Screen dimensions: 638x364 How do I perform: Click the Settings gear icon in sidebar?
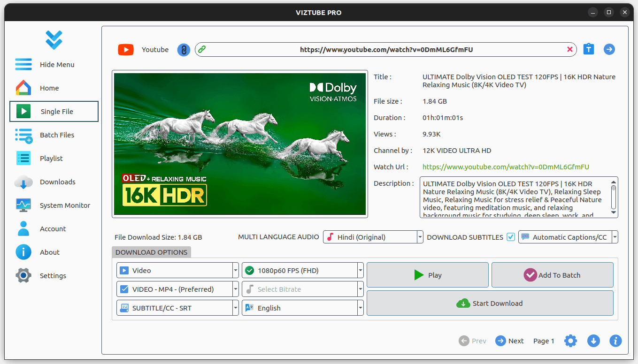click(23, 276)
